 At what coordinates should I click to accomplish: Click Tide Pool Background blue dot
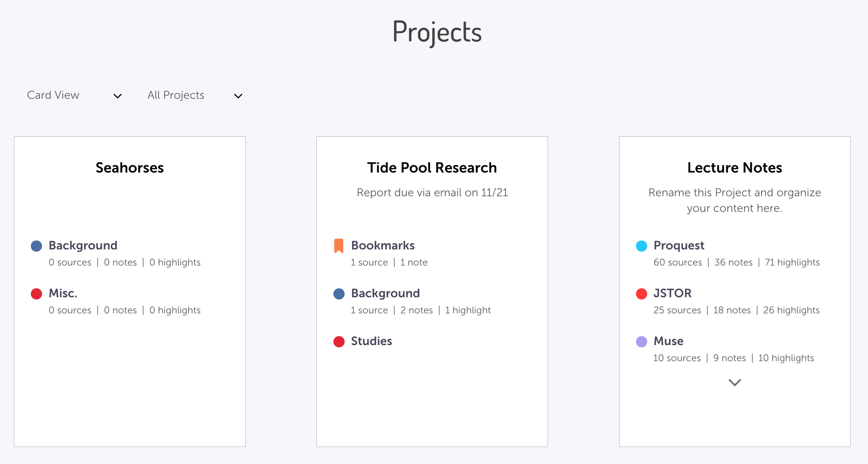click(x=339, y=294)
